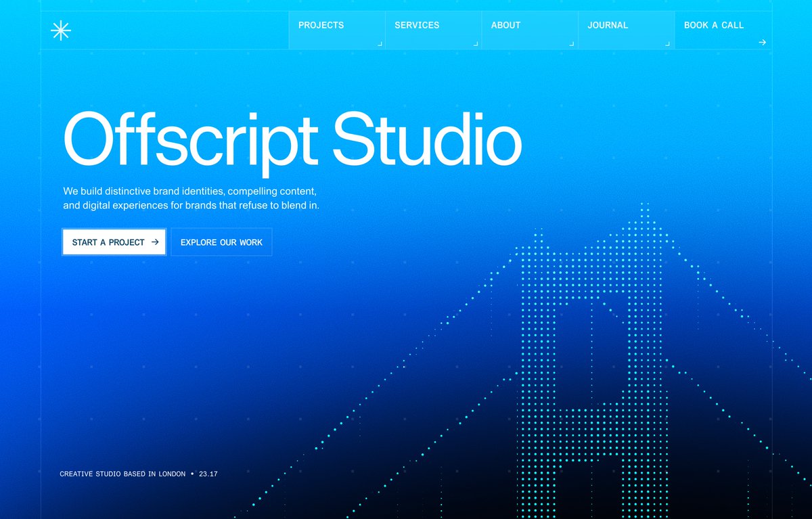Click the Book a Call link
The width and height of the screenshot is (812, 519).
tap(723, 30)
